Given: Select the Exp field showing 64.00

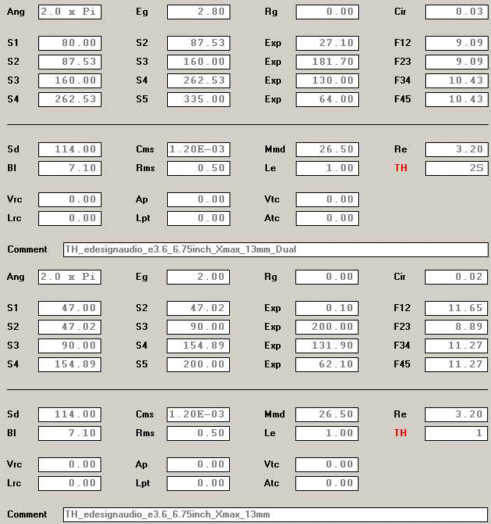Looking at the screenshot, I should (328, 99).
